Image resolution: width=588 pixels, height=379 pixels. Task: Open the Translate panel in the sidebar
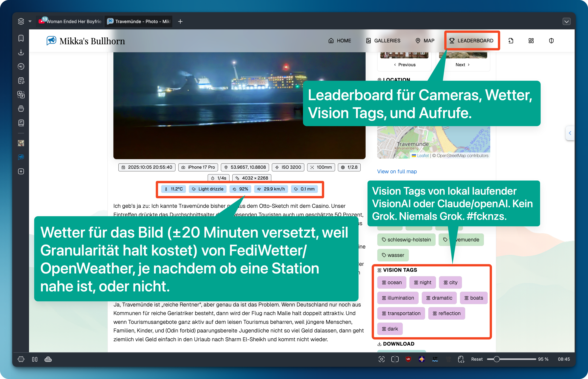21,94
